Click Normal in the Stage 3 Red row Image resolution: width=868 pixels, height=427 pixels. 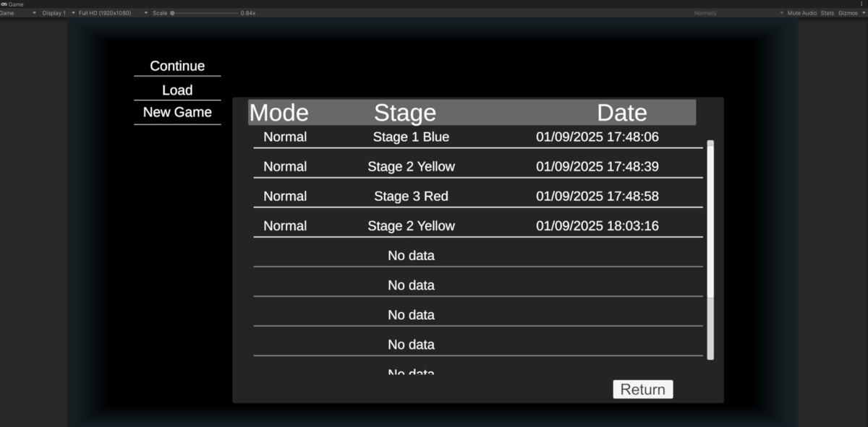click(x=285, y=196)
